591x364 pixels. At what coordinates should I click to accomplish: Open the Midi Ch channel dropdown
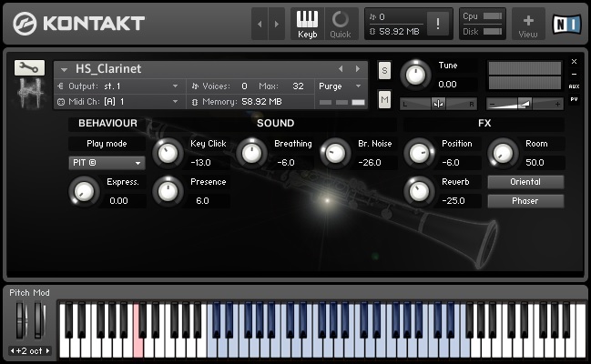coord(118,102)
